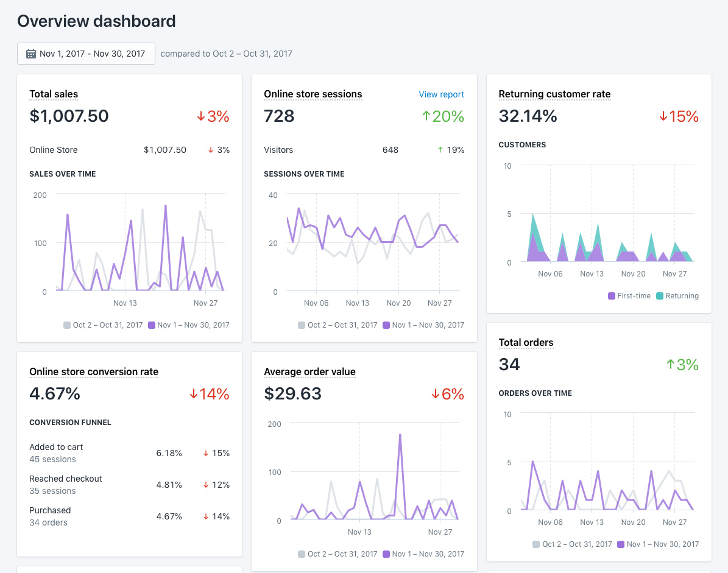Screen dimensions: 728x573
Task: Click the Returning customer rate title
Action: pos(554,94)
